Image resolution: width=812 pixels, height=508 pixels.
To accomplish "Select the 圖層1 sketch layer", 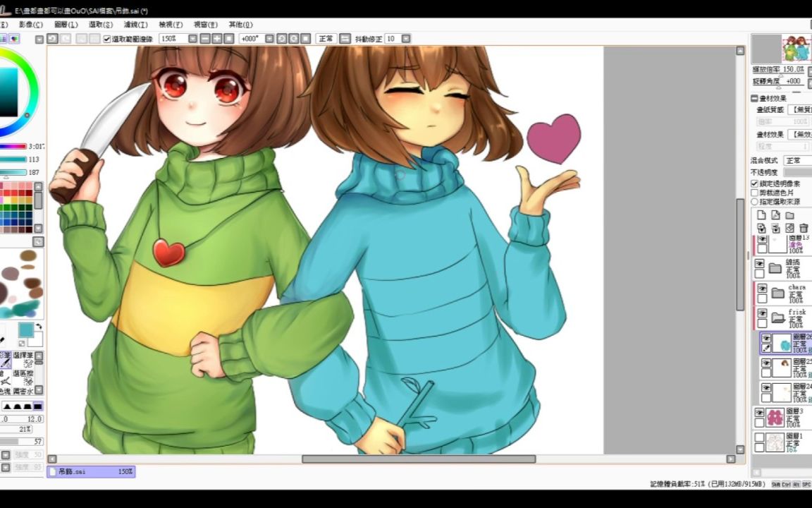I will click(x=782, y=442).
